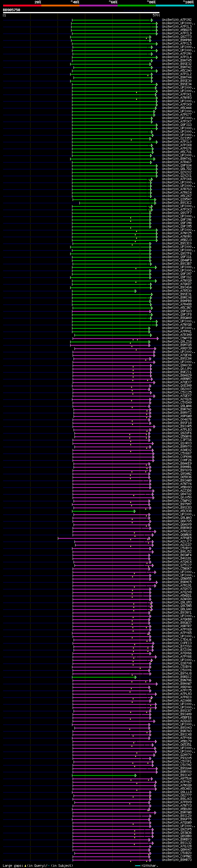Select the UniRef100_A7NTY3 label
This screenshot has height=868, width=197.
coord(177,806)
